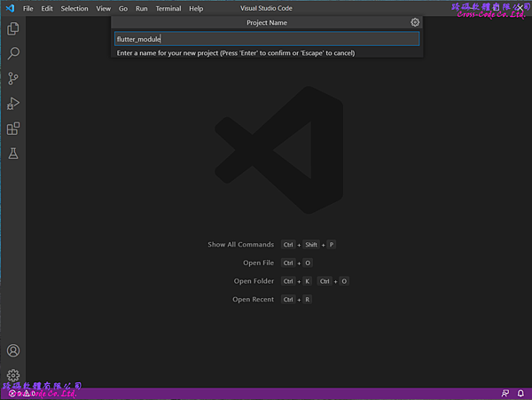This screenshot has width=532, height=400.
Task: Open the Edit menu
Action: 47,8
